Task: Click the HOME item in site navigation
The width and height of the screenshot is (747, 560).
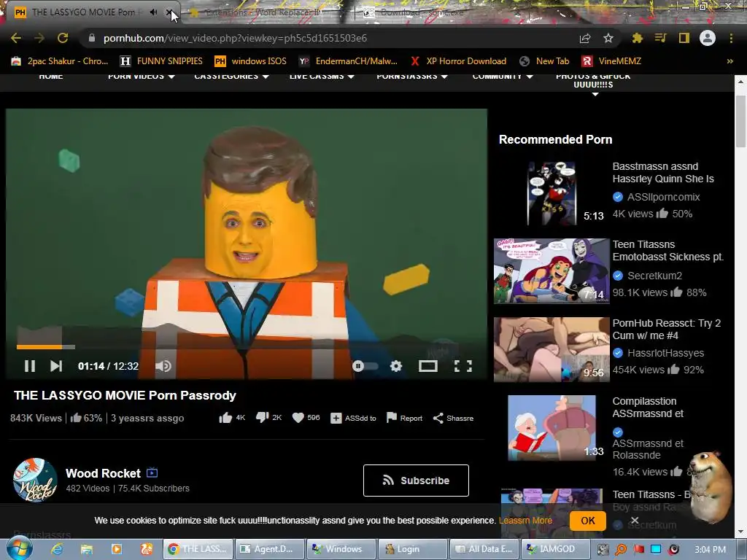Action: (51, 77)
